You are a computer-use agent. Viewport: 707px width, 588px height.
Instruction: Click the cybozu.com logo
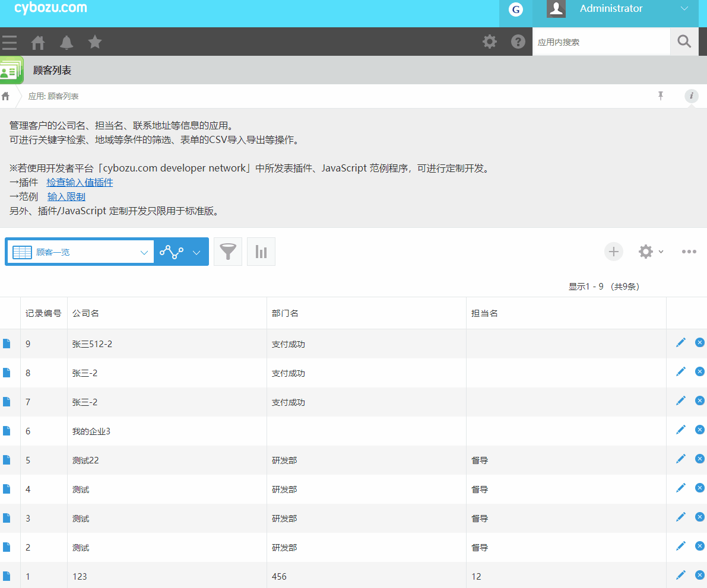(50, 8)
